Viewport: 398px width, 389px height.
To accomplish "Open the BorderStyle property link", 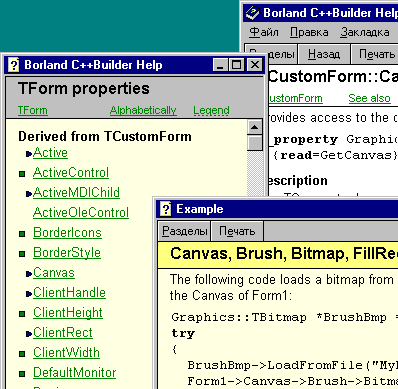I will click(67, 253).
